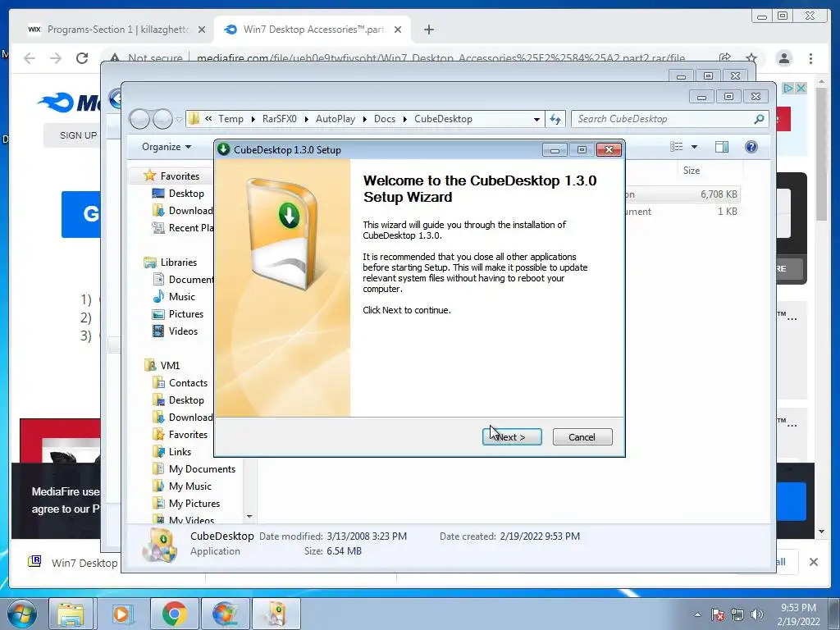Open Google Chrome from the taskbar
This screenshot has height=630, width=840.
(x=174, y=614)
